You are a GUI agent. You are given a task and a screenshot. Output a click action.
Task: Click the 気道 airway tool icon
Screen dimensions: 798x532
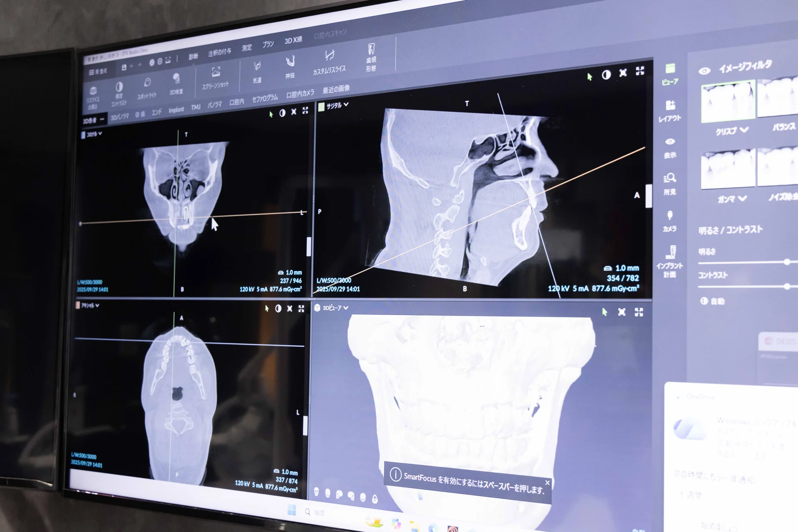257,66
